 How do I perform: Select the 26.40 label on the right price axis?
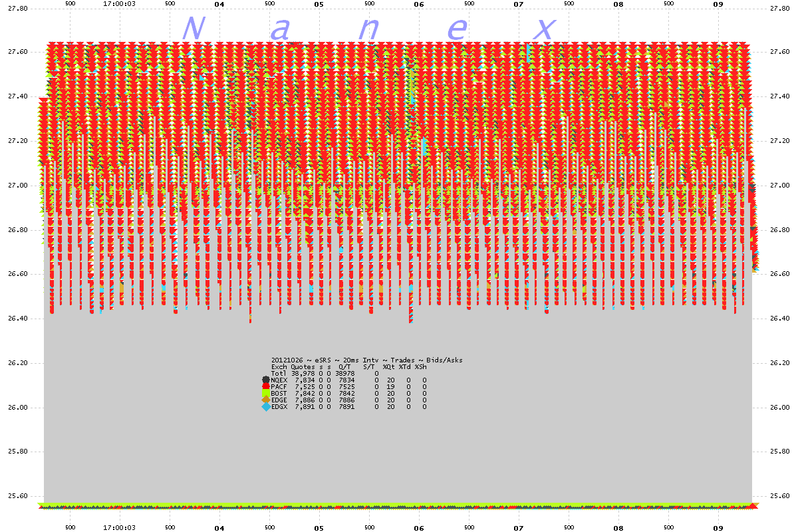[779, 319]
